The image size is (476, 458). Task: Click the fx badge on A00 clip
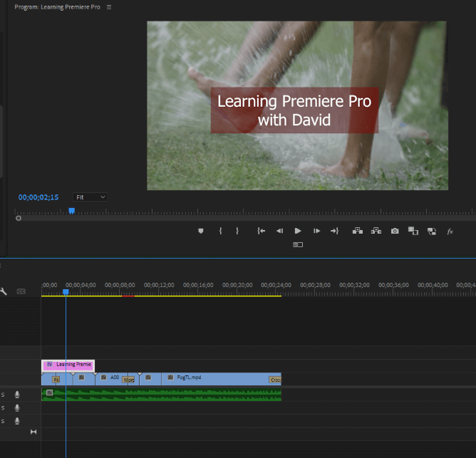tap(104, 378)
